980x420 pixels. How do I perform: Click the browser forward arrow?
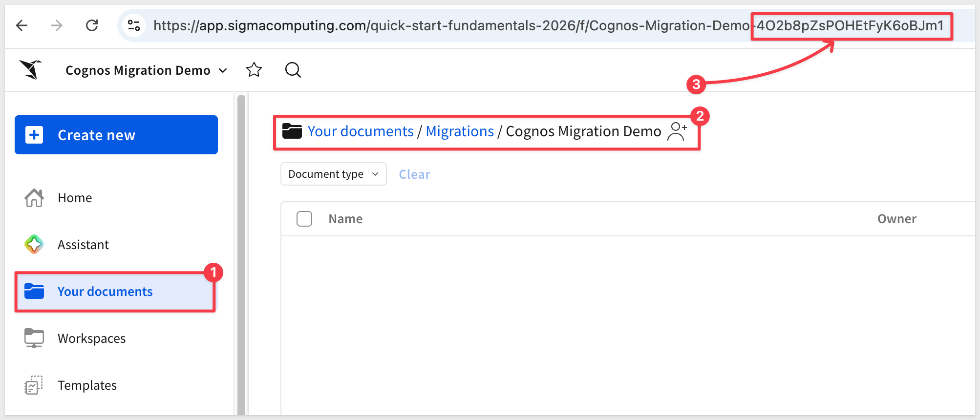coord(57,25)
